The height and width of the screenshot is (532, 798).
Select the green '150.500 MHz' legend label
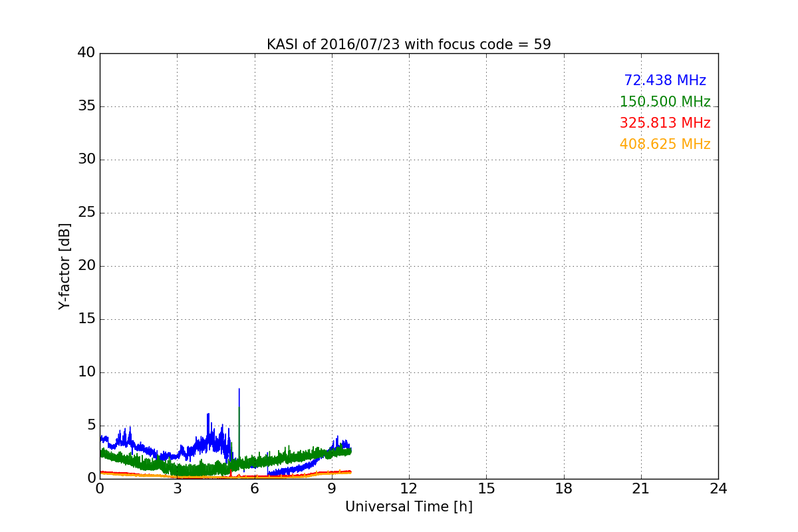[x=665, y=102]
